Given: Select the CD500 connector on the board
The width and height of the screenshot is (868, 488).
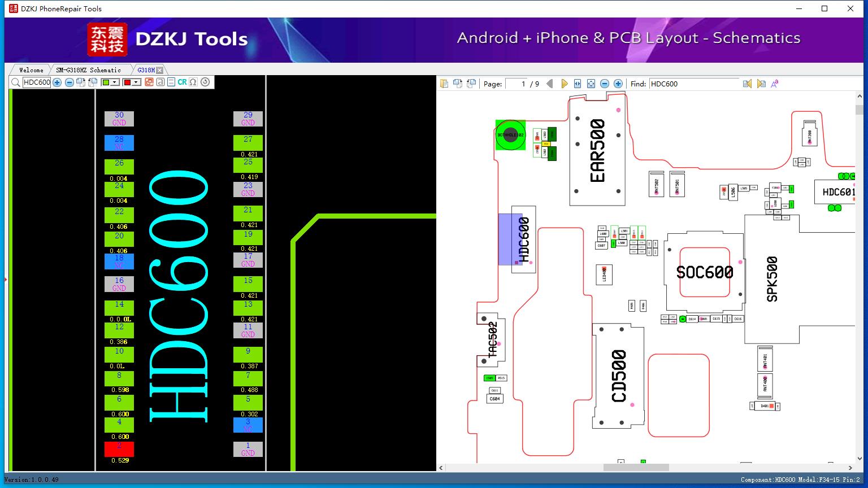Looking at the screenshot, I should 619,376.
